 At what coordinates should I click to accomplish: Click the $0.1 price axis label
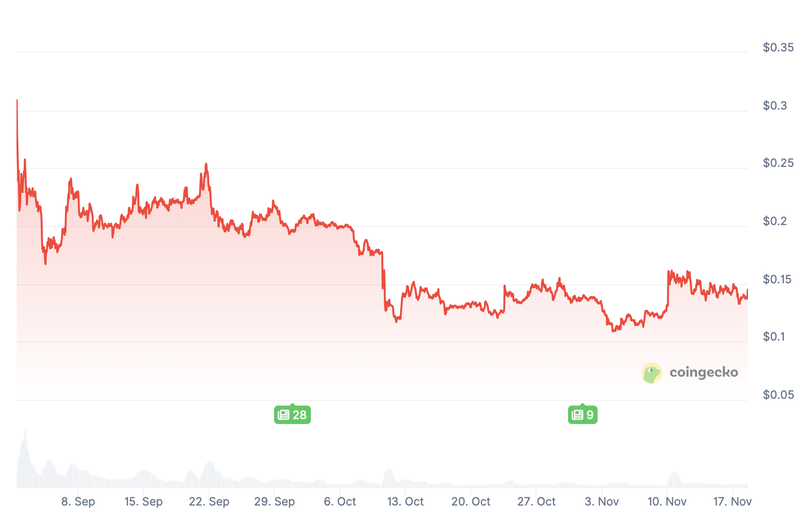(774, 337)
